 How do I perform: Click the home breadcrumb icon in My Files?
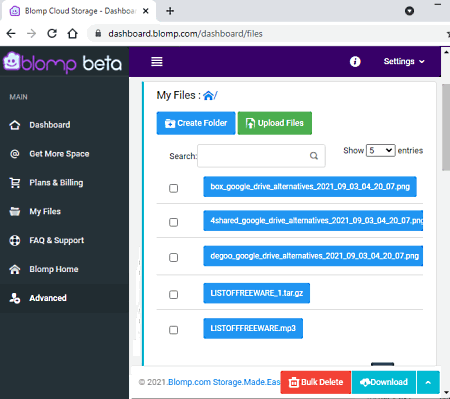[208, 96]
